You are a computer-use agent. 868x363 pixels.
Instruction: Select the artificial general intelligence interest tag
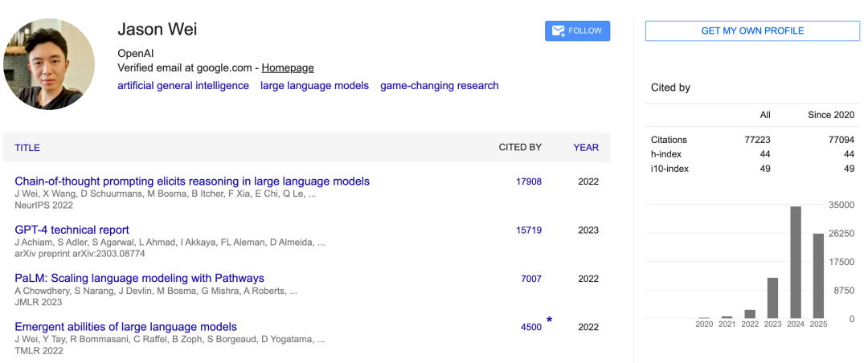[x=183, y=85]
